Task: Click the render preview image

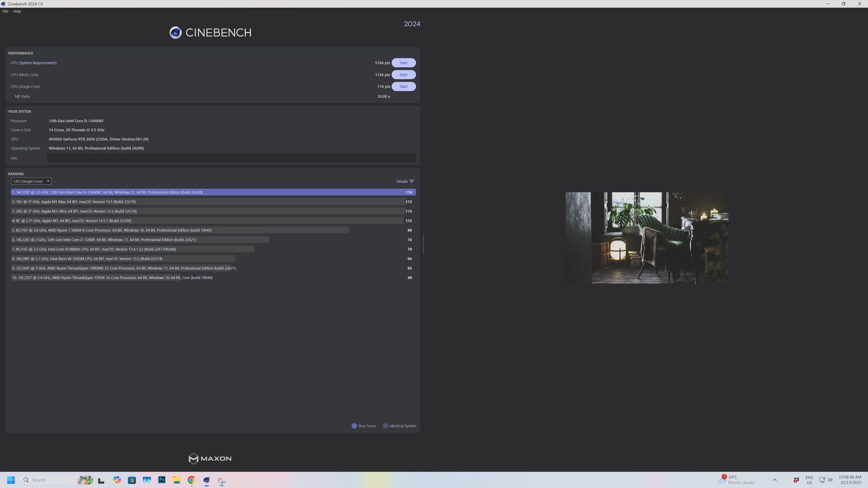Action: 647,238
